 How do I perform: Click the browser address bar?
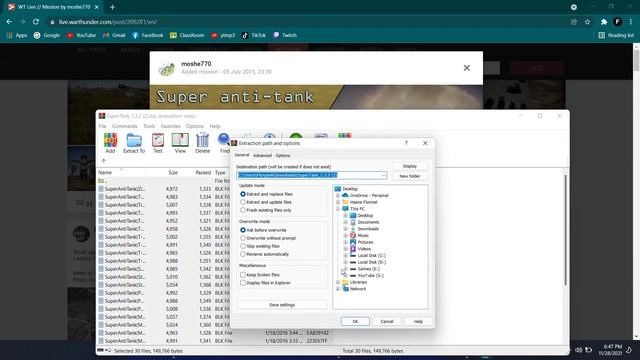pos(306,22)
